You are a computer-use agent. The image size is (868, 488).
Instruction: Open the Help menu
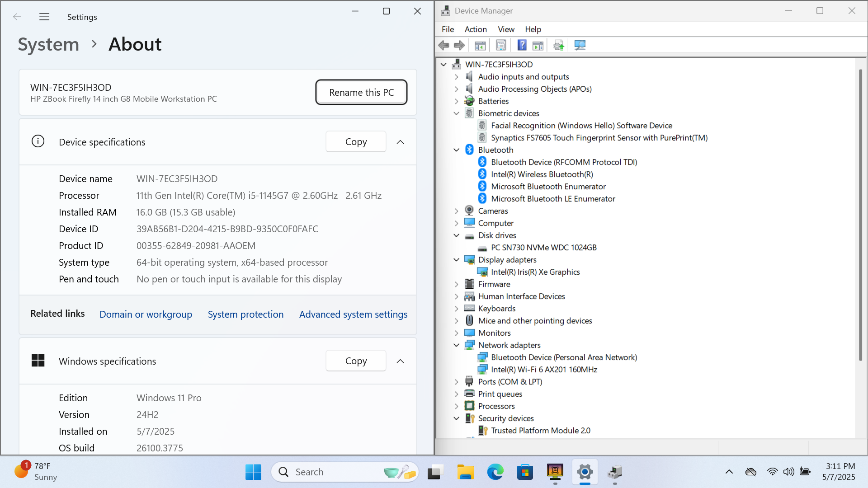(x=533, y=29)
